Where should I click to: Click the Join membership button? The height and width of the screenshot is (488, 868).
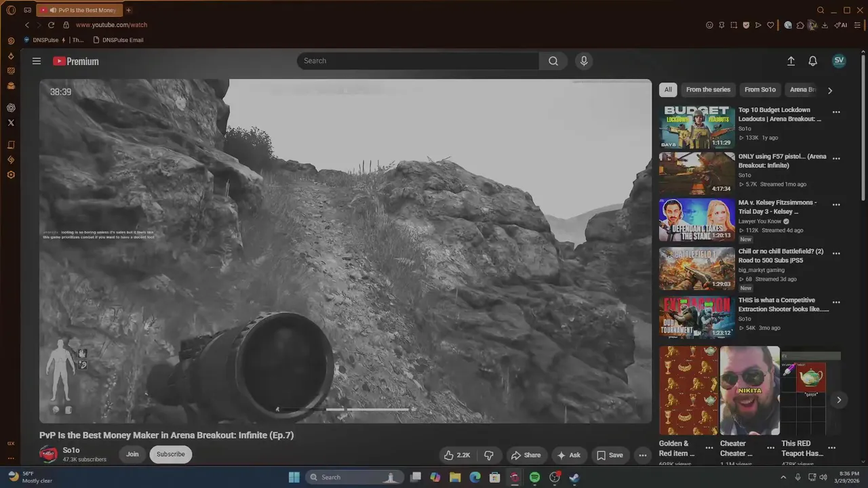132,454
